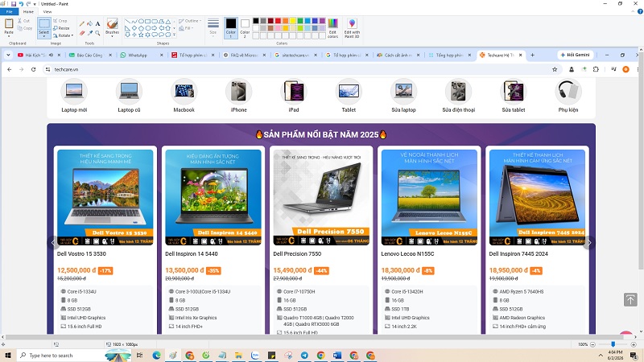The width and height of the screenshot is (644, 362).
Task: Open the Dell Precision 7550 product title
Action: pos(297,254)
